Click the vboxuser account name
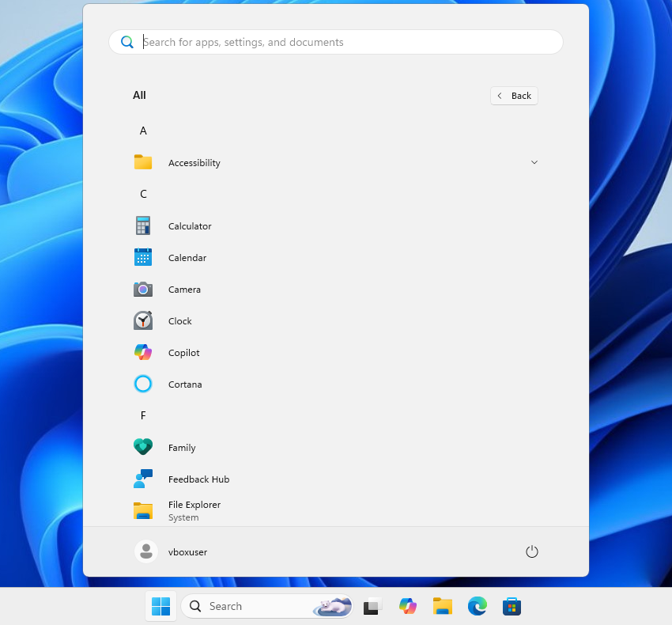 point(187,552)
